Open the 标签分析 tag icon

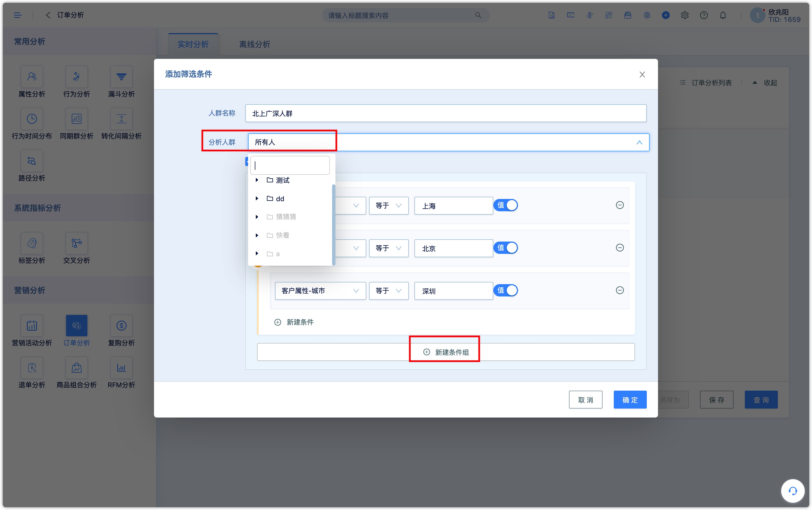pos(32,243)
